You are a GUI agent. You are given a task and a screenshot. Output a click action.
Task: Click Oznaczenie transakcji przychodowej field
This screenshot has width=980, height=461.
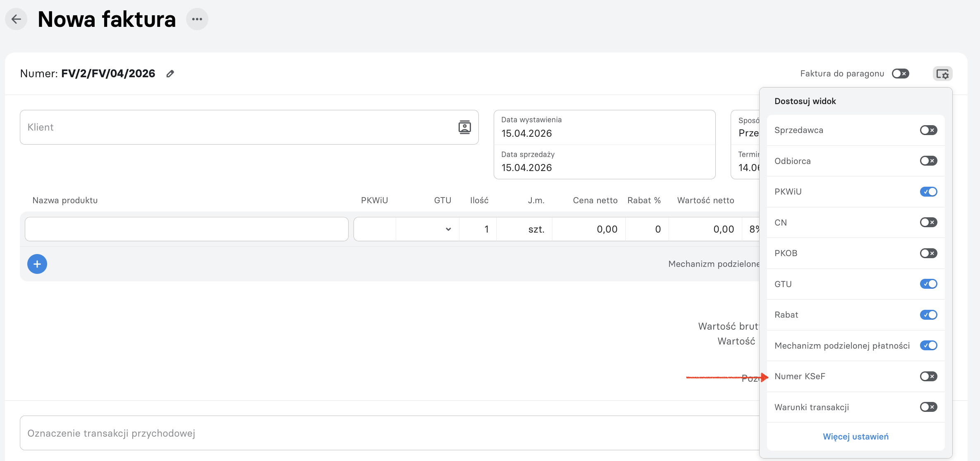[x=390, y=433]
